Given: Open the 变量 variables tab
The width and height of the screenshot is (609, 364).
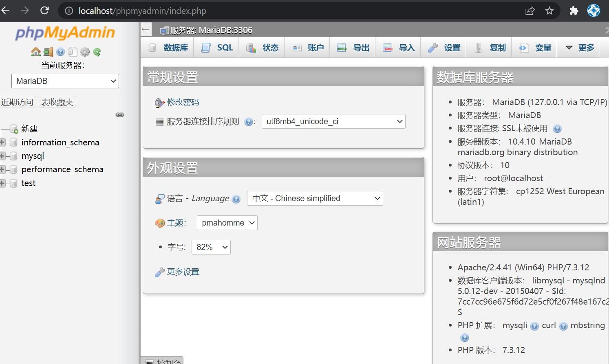Looking at the screenshot, I should coord(534,48).
